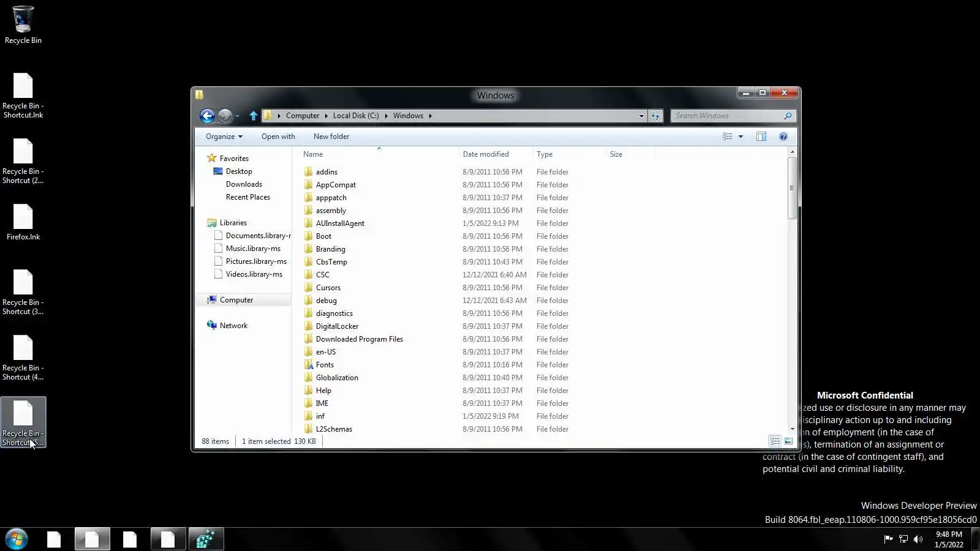
Task: Select Recycle Bin - Shortcut (4) desktop icon
Action: pos(23,358)
